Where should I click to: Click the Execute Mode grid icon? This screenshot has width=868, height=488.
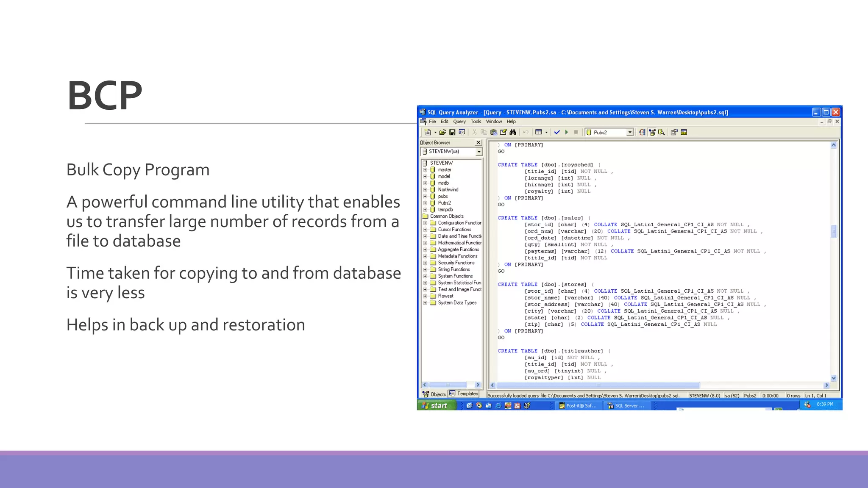(x=539, y=132)
